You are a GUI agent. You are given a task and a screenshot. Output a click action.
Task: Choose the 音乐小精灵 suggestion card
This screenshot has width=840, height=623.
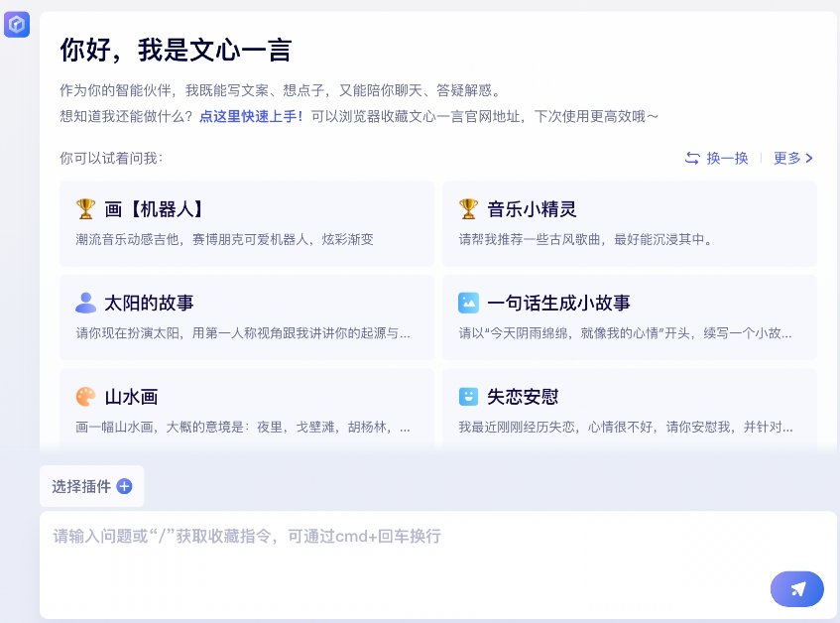pyautogui.click(x=630, y=223)
